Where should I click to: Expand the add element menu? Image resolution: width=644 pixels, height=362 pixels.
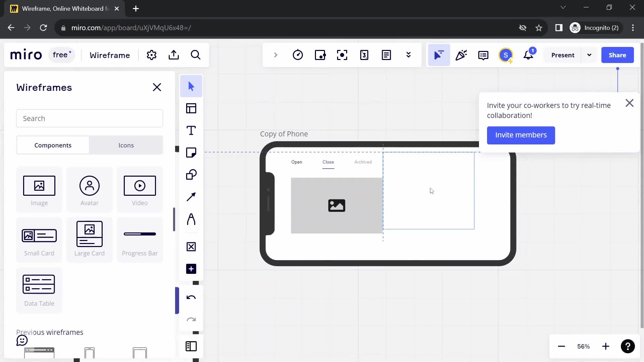191,269
